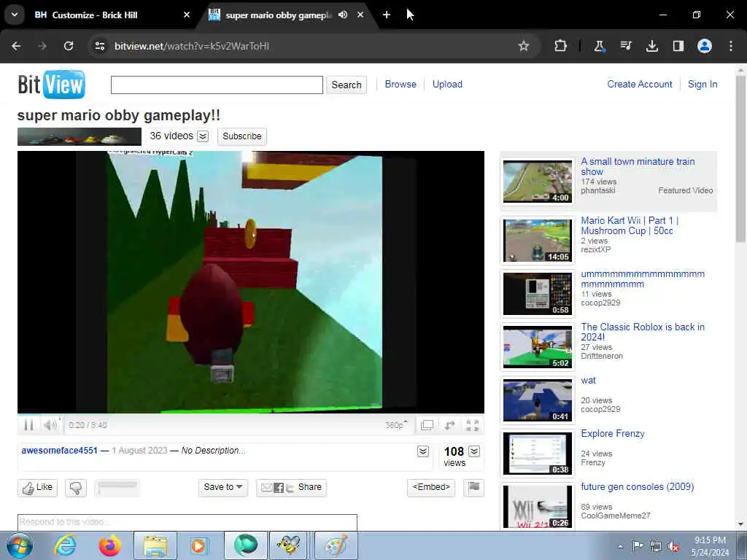Go to the Browse page
The width and height of the screenshot is (747, 560).
point(400,85)
